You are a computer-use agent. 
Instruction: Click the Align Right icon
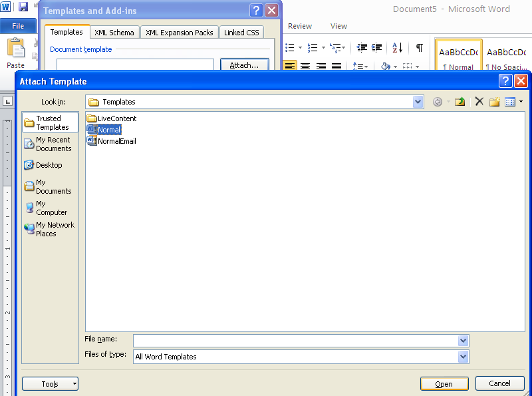point(321,66)
